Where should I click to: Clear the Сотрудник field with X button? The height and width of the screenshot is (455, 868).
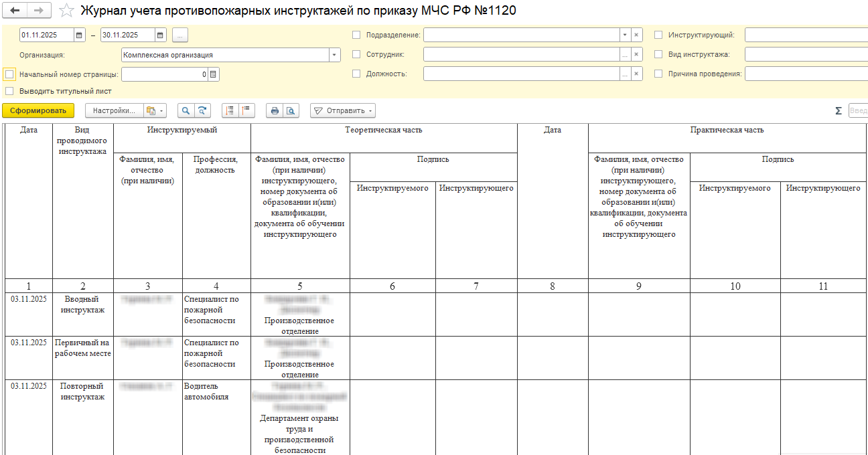pyautogui.click(x=636, y=55)
